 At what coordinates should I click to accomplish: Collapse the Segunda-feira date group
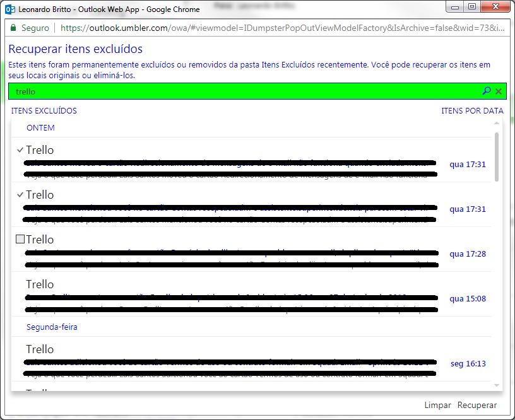[52, 327]
